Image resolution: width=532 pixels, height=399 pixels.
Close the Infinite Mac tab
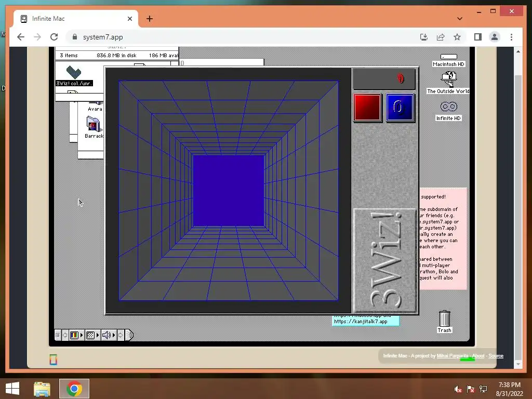(x=129, y=19)
